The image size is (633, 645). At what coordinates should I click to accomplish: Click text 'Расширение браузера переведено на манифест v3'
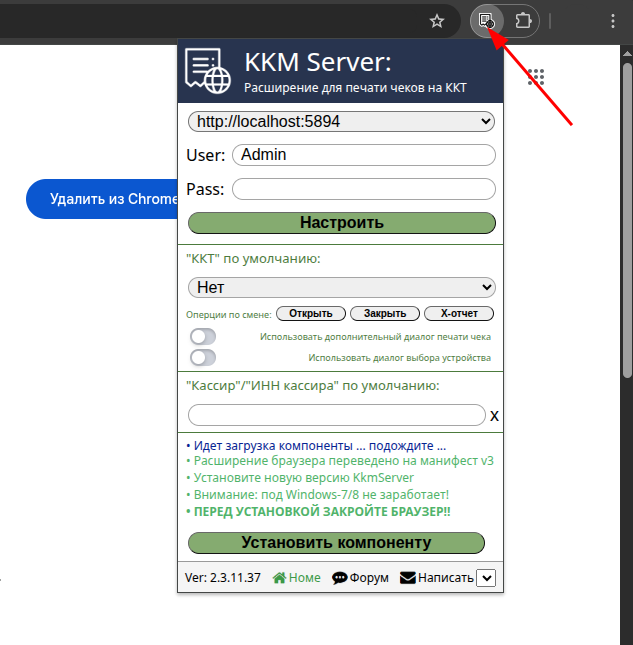[x=343, y=461]
